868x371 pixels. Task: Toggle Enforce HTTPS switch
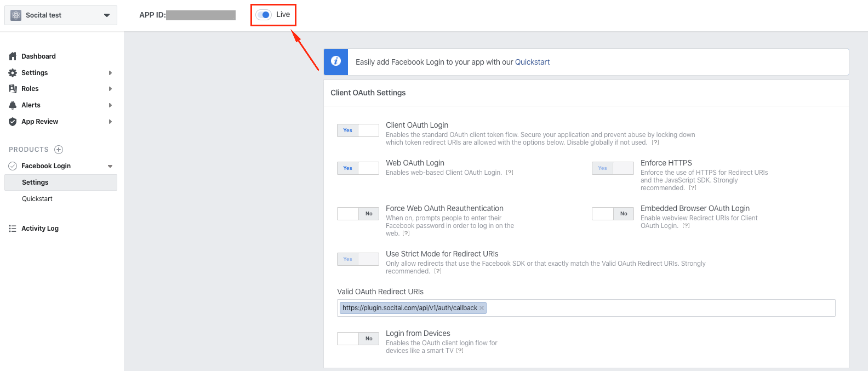pos(613,168)
